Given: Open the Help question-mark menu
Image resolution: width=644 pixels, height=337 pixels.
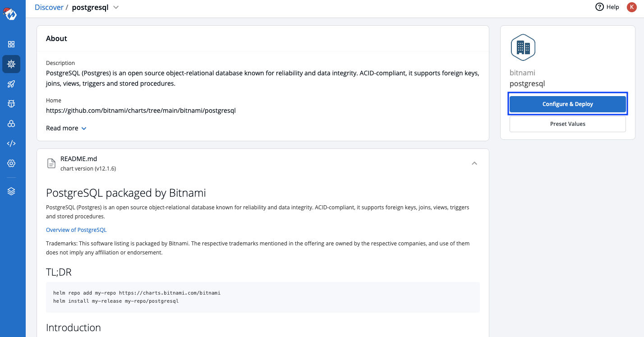Looking at the screenshot, I should tap(607, 7).
